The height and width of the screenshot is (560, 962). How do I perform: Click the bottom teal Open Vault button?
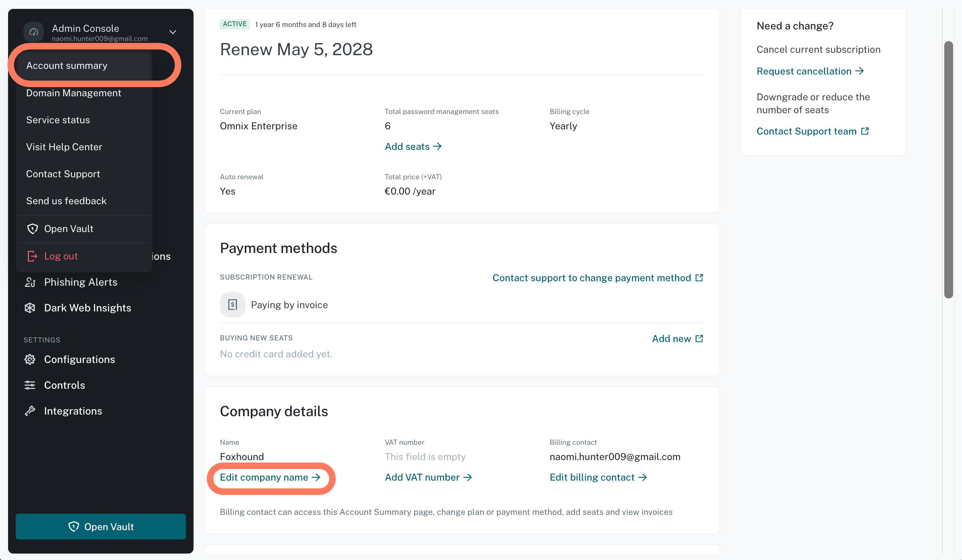click(x=101, y=527)
